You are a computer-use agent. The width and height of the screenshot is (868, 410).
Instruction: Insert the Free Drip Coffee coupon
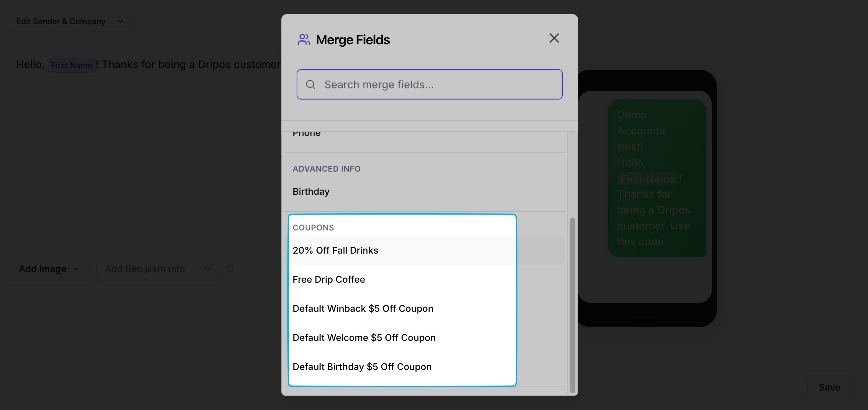(x=328, y=279)
